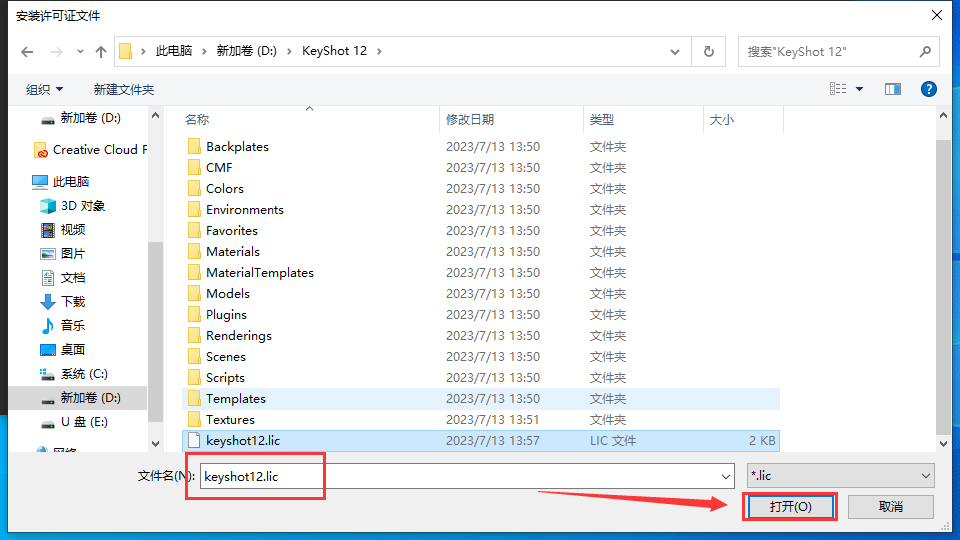
Task: Click the 打开(O) button
Action: 790,507
